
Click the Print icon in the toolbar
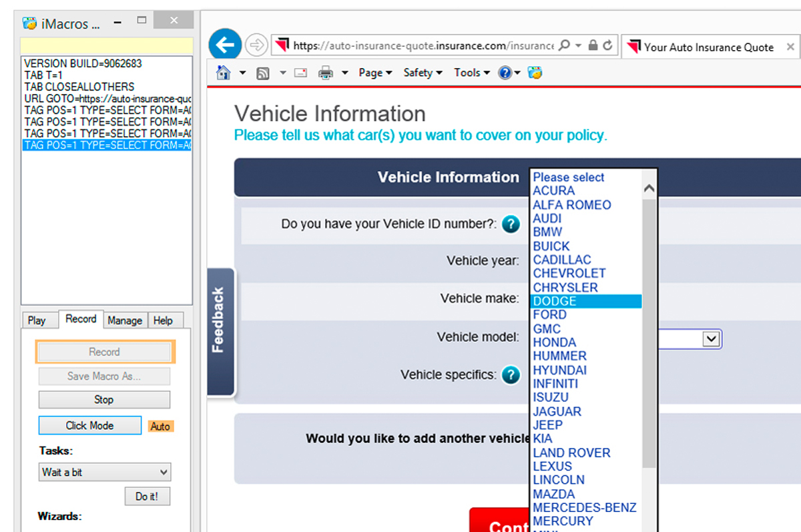(x=326, y=73)
